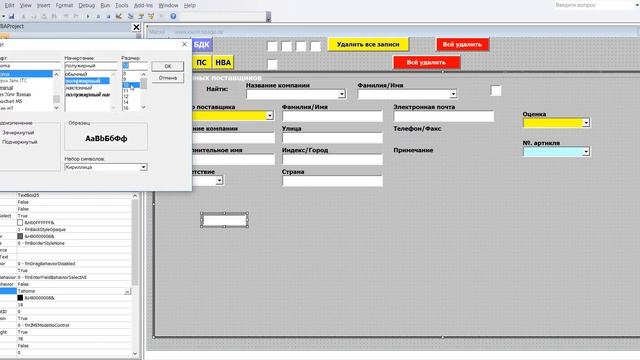Open the Edit menu
Screen dimensions: 640x360
[9, 5]
